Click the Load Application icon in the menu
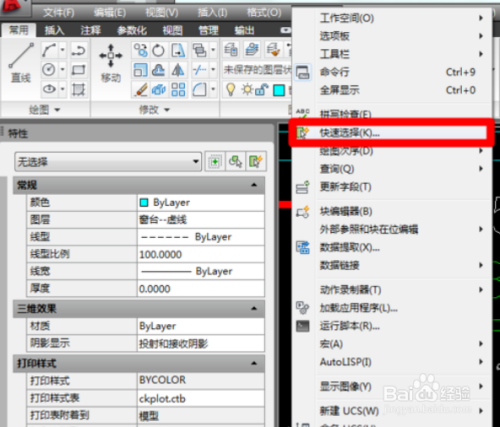The image size is (500, 427). [x=303, y=308]
